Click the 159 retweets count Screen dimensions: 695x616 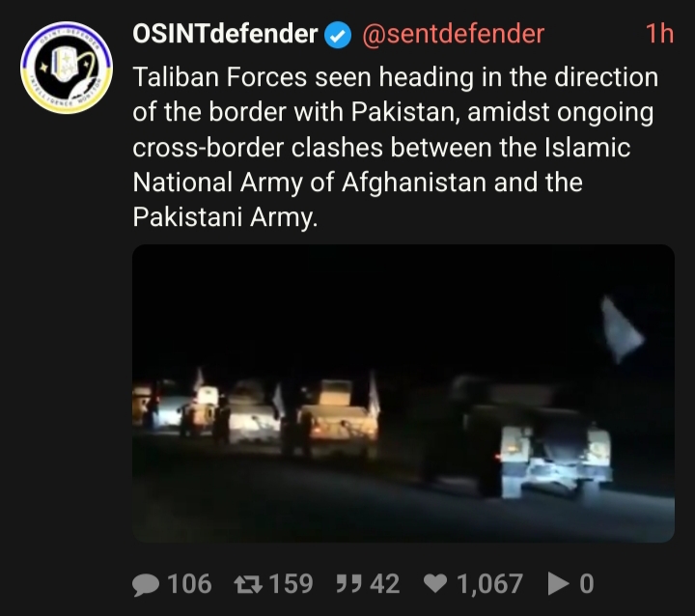point(291,583)
